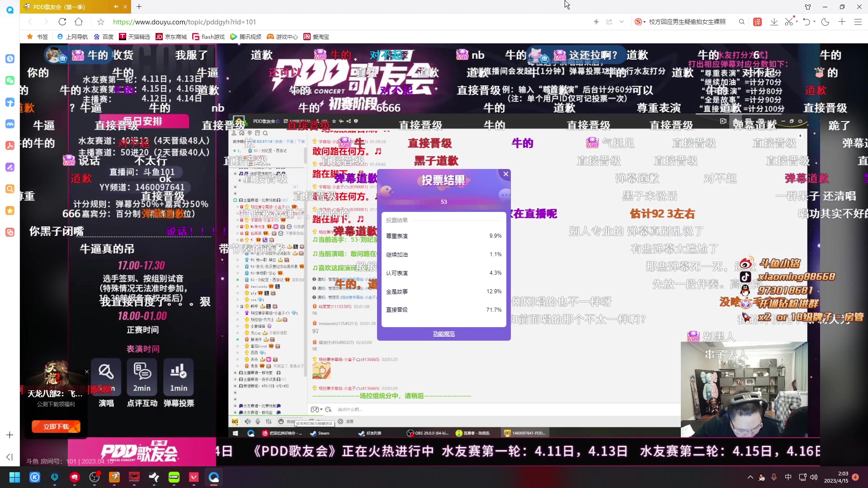
Task: Open 中 input method indicator
Action: [x=788, y=477]
